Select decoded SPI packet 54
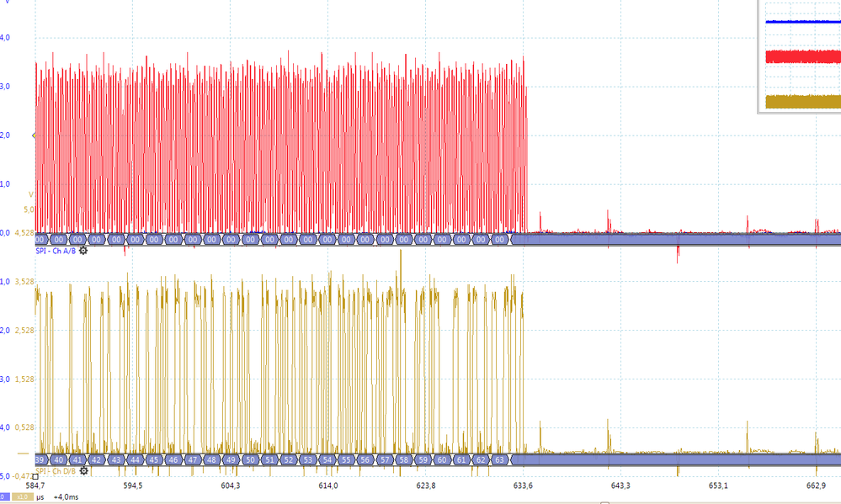The height and width of the screenshot is (504, 841). coord(327,459)
